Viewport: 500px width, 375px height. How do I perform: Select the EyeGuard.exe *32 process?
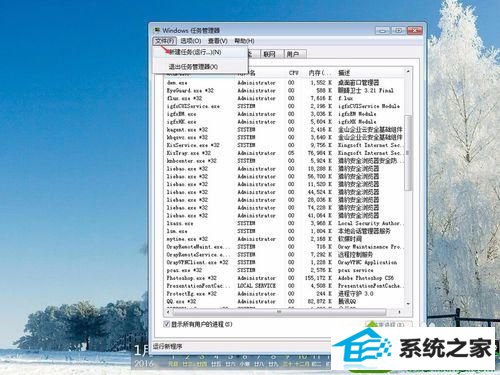[190, 91]
